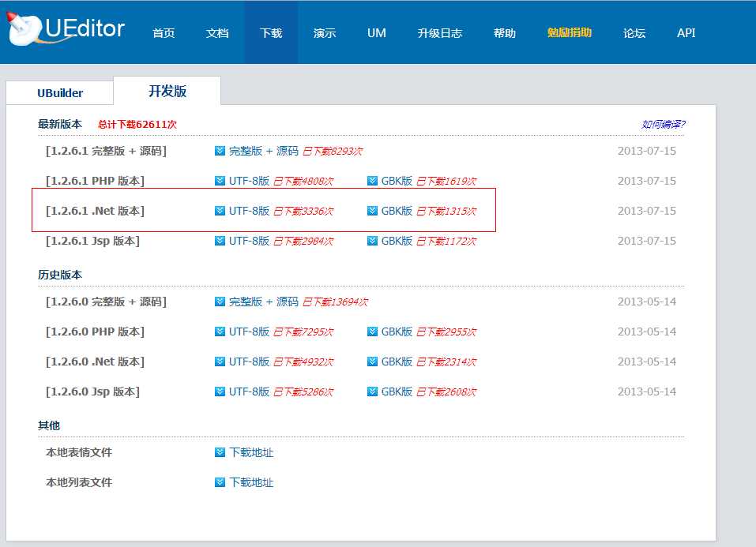Click download icon for 1.2.6.1 完整版 + 源码
756x547 pixels.
220,151
